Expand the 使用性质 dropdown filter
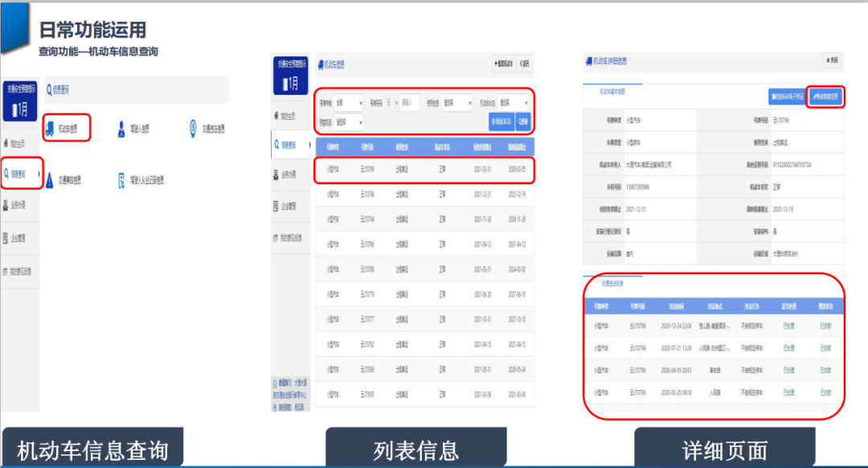The image size is (868, 468). point(457,103)
